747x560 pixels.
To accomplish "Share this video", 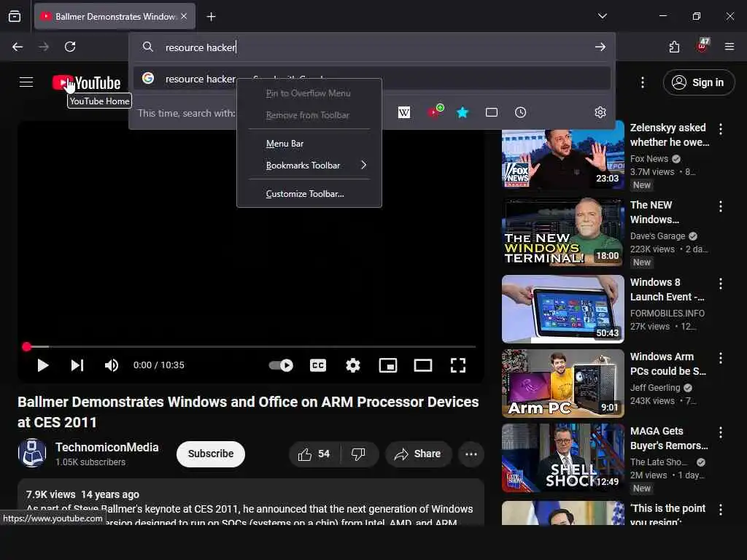I will [x=417, y=454].
